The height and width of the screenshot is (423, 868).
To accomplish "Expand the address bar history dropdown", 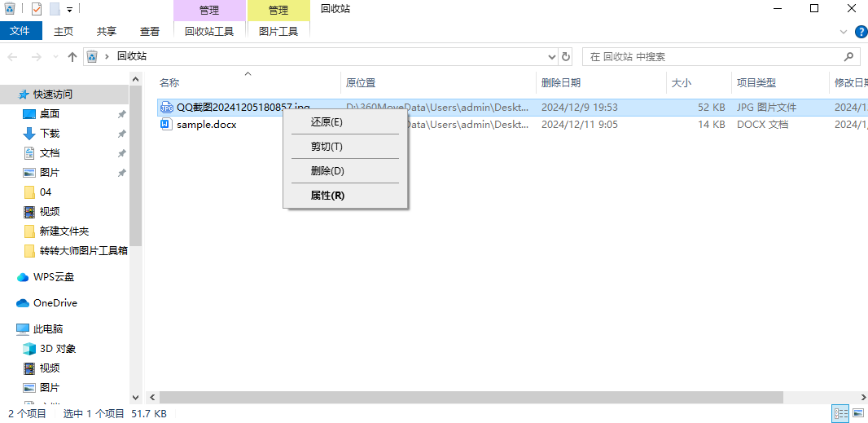I will point(552,56).
